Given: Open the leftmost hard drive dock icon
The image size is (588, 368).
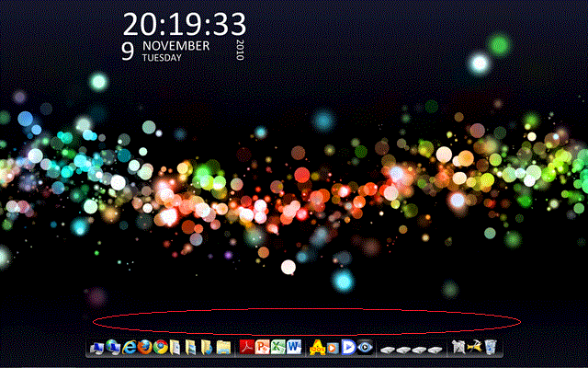Looking at the screenshot, I should pyautogui.click(x=388, y=351).
